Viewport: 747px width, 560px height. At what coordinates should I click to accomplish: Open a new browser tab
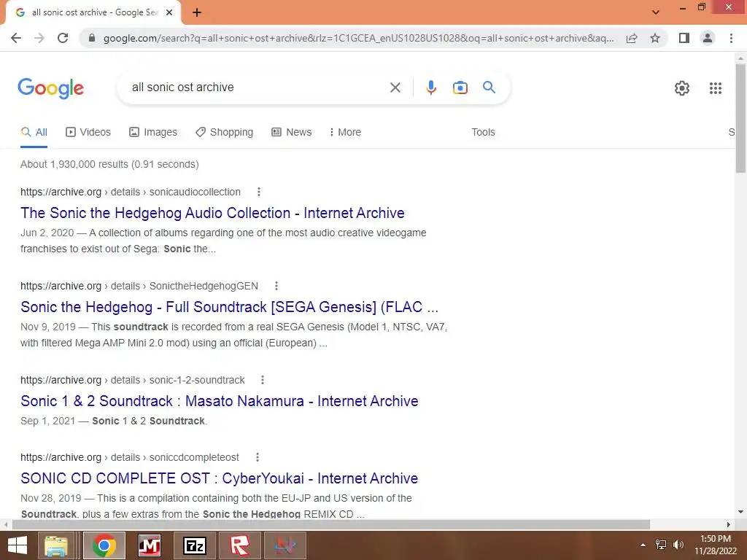[x=197, y=12]
